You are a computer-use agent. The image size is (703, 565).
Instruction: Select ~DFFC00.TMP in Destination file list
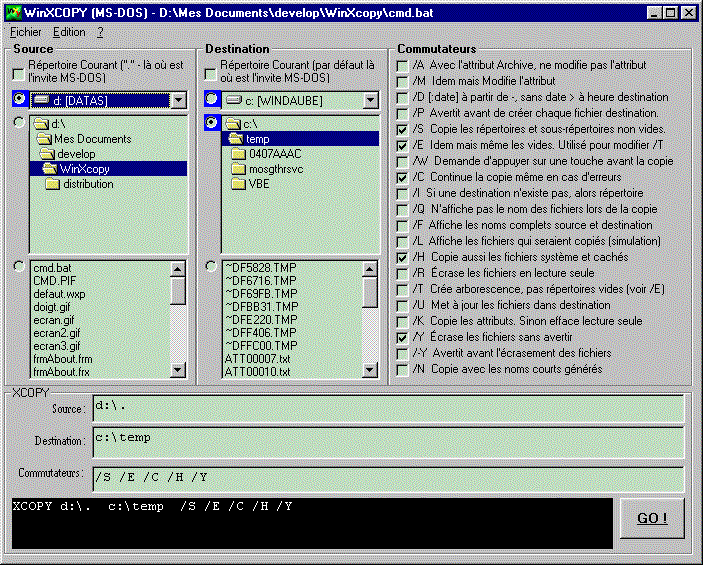tap(261, 346)
